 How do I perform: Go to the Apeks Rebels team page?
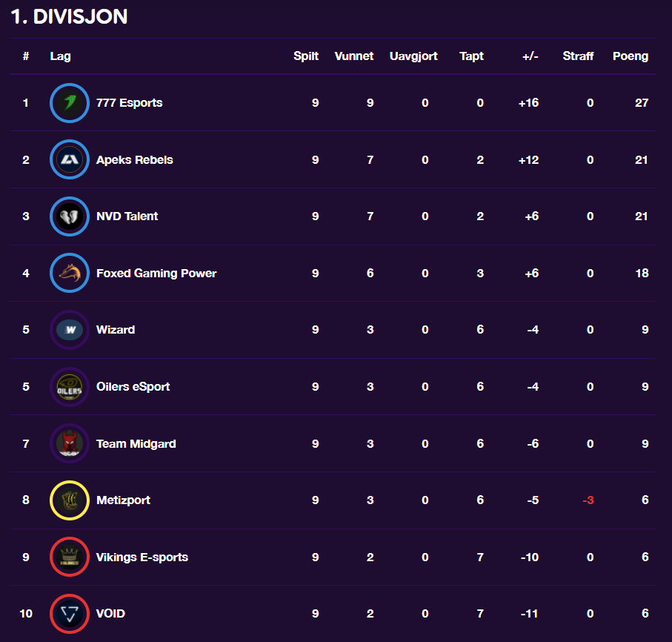[134, 159]
